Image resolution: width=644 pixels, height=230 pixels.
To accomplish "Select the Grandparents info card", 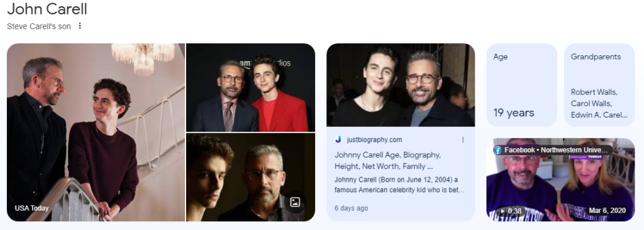I will point(599,85).
